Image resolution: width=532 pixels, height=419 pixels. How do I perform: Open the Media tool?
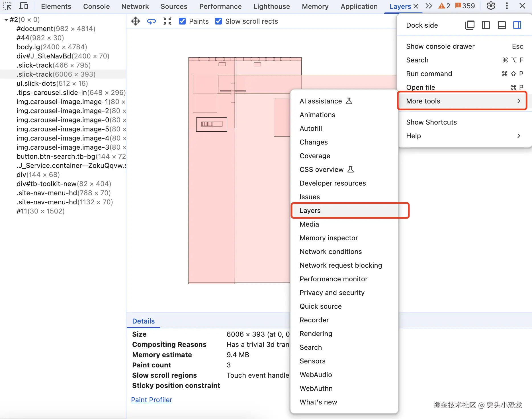pos(344,224)
